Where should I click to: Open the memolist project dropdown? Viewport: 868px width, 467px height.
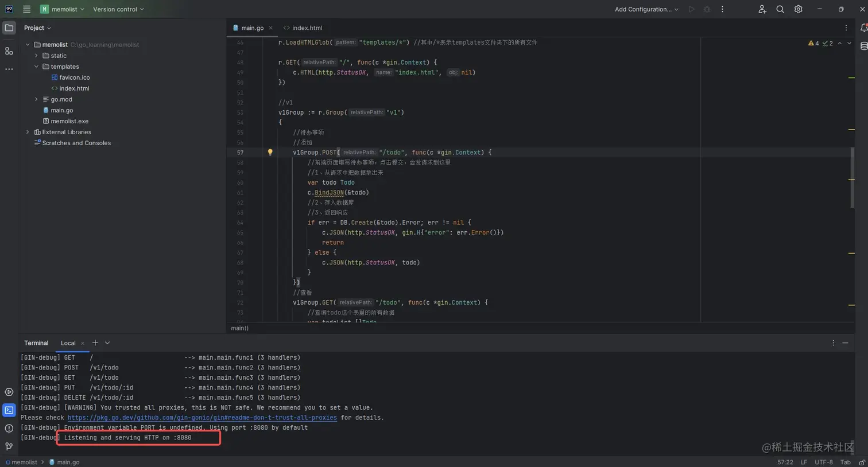[62, 9]
